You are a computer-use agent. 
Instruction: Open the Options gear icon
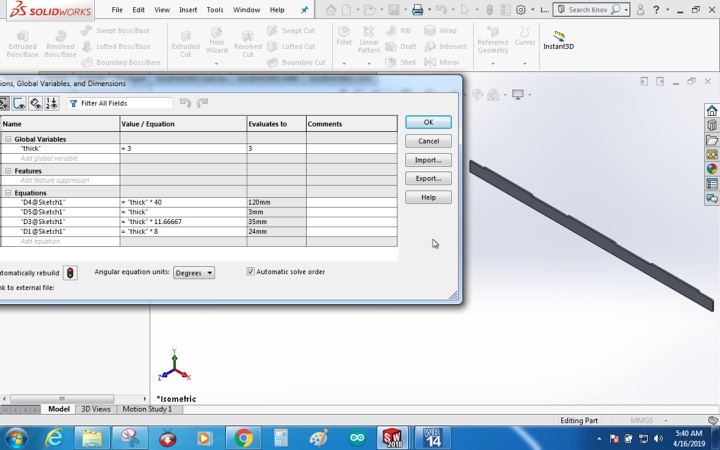click(521, 10)
